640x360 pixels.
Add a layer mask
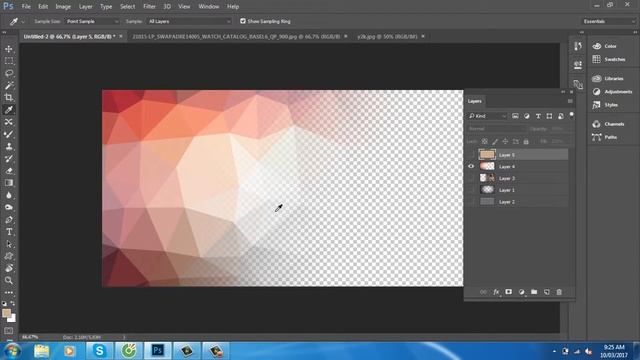509,292
